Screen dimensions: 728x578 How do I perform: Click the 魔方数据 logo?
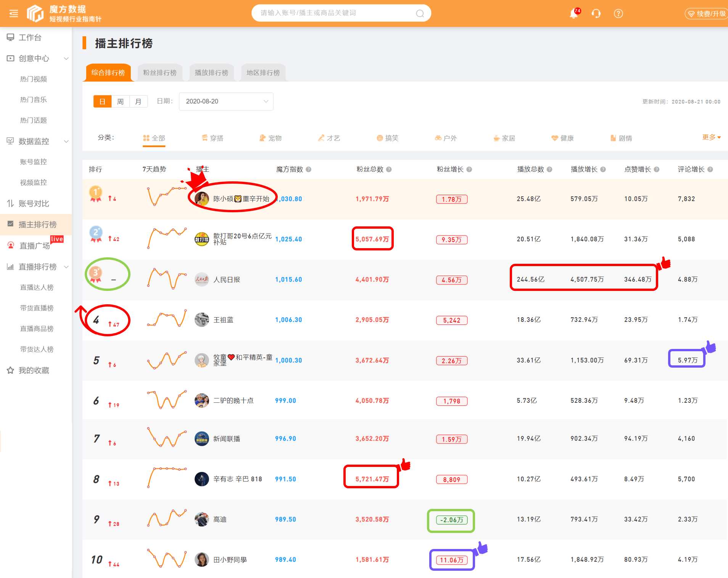point(64,13)
